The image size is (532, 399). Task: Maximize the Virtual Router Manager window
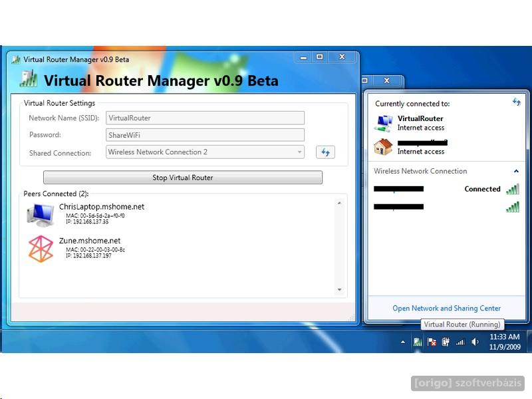320,57
